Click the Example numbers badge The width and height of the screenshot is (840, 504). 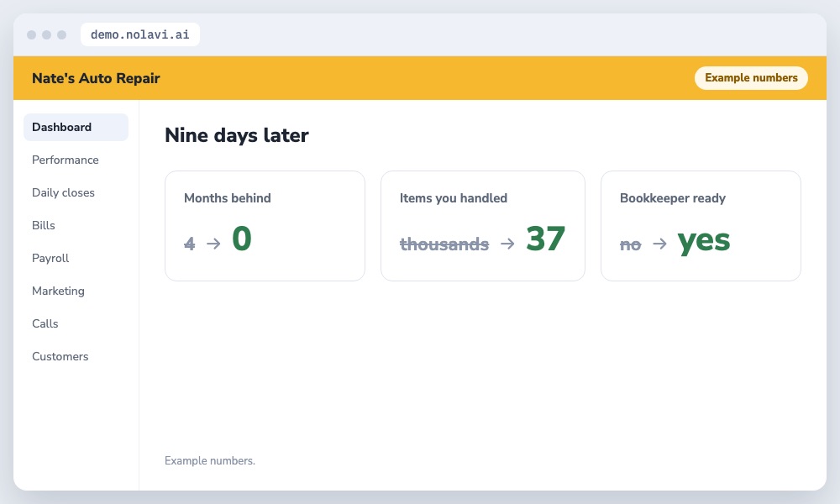(751, 77)
